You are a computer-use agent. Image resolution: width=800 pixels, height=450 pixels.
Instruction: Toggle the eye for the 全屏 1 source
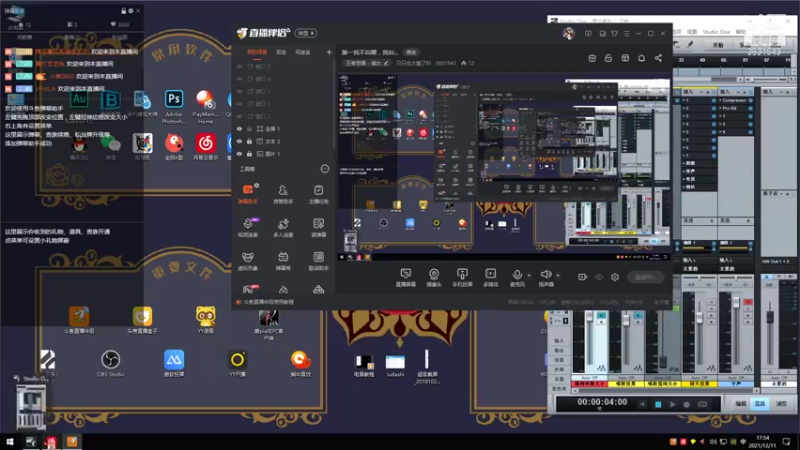pyautogui.click(x=239, y=129)
